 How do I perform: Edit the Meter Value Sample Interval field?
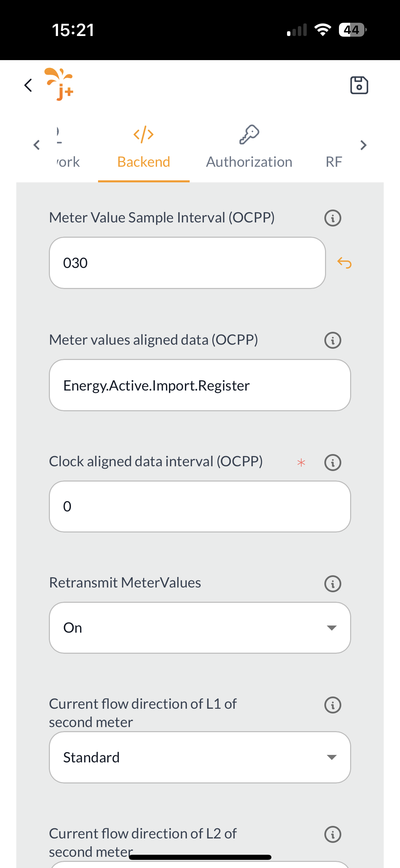point(187,263)
